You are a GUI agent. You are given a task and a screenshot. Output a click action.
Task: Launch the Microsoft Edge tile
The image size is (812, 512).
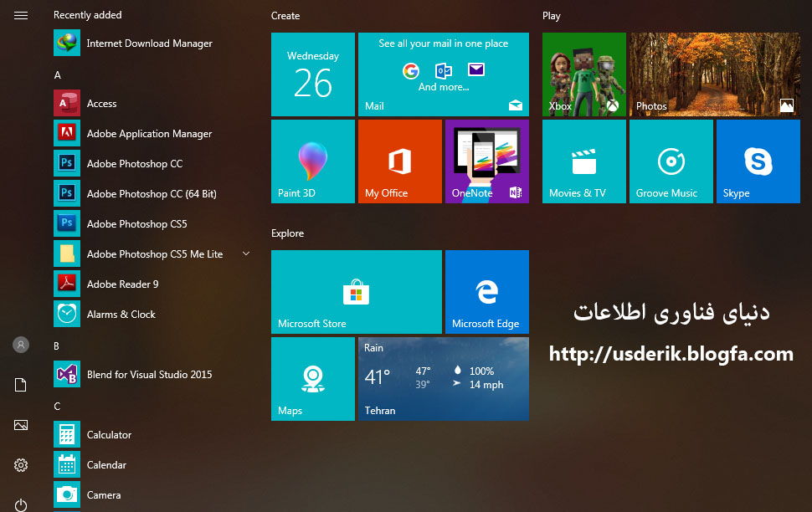(x=487, y=291)
